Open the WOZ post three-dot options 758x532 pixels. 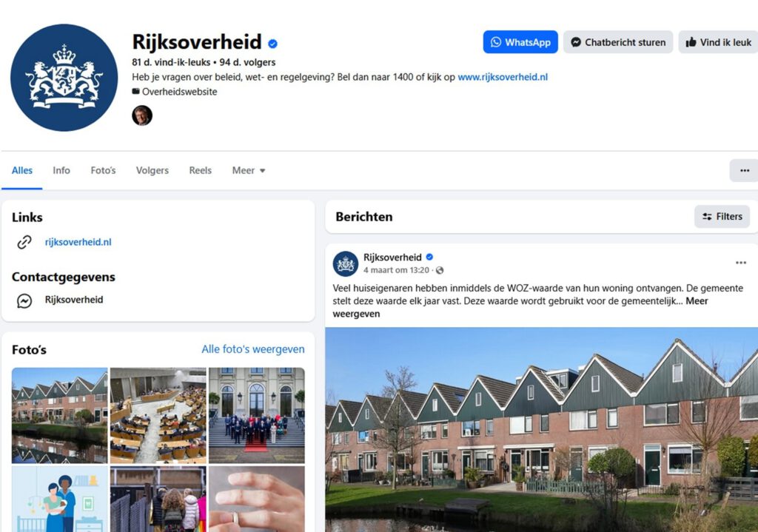740,263
